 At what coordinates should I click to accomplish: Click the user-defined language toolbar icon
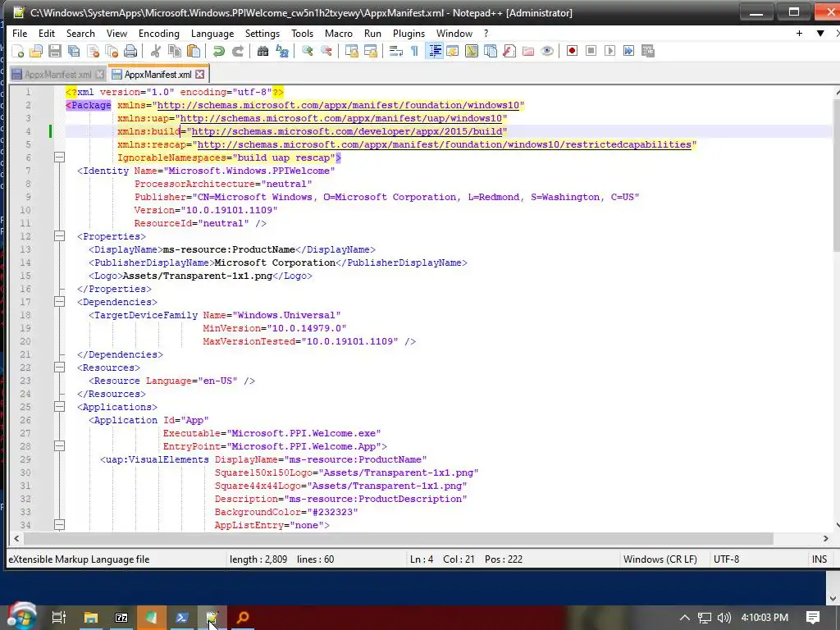[x=453, y=51]
